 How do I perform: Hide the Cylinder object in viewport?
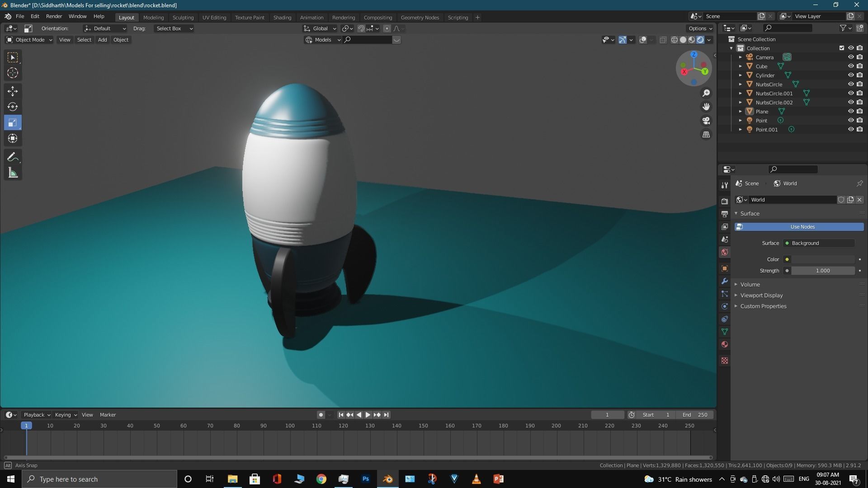pyautogui.click(x=850, y=75)
